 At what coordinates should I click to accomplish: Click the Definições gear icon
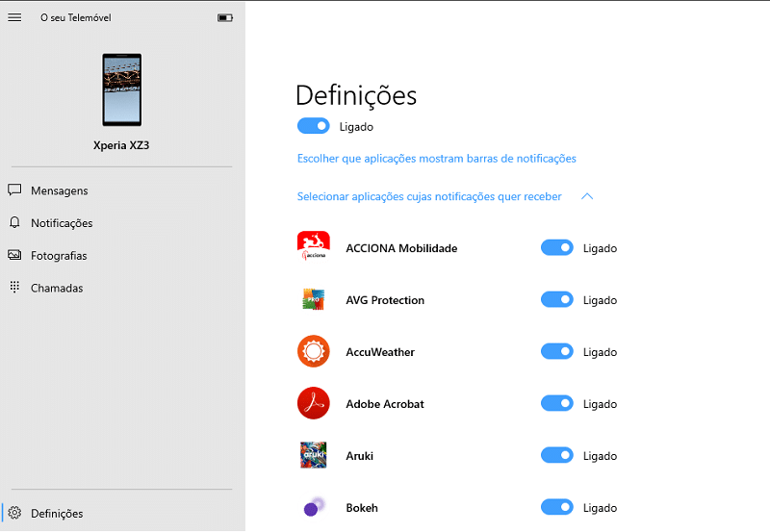click(14, 513)
